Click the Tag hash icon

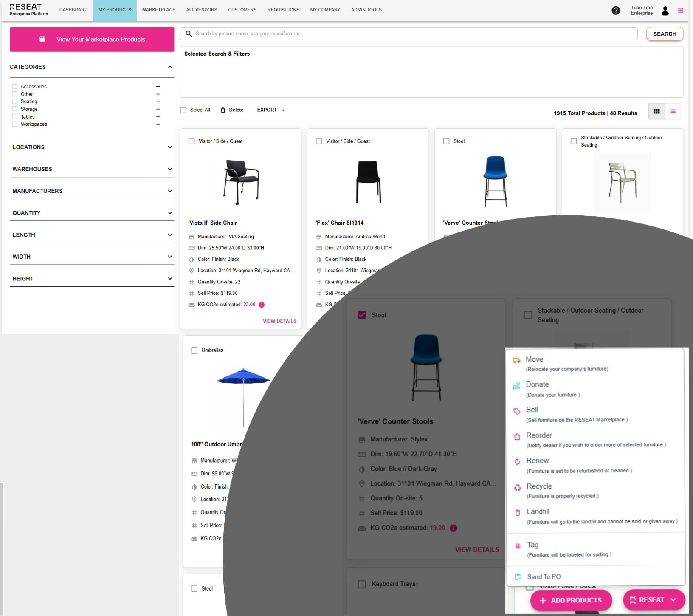pos(518,546)
